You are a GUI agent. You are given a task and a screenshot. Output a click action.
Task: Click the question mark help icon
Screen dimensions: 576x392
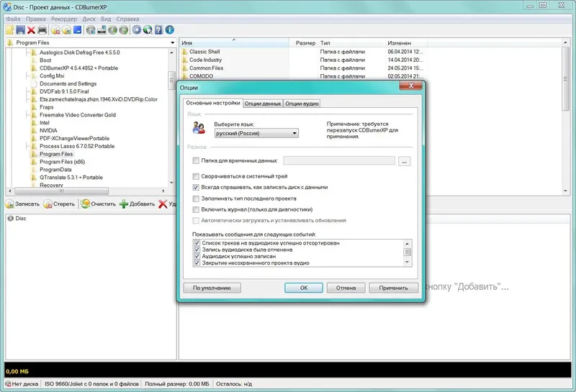click(158, 30)
